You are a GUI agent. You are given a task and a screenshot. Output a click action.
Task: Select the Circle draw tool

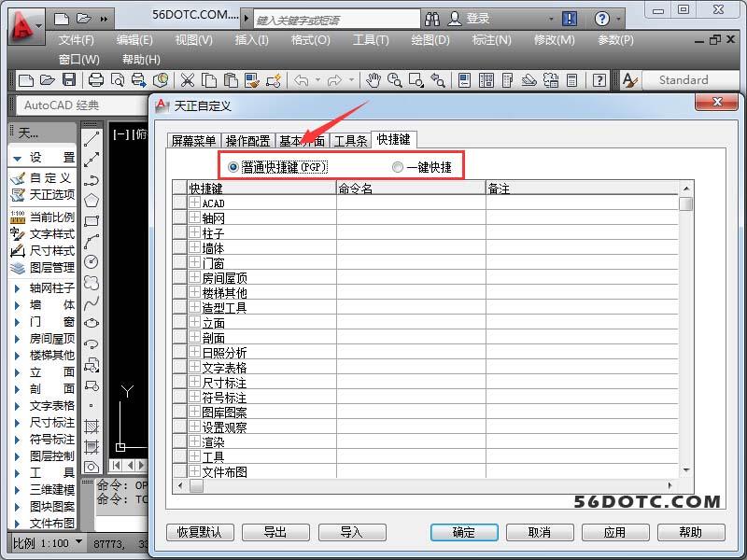[x=92, y=262]
